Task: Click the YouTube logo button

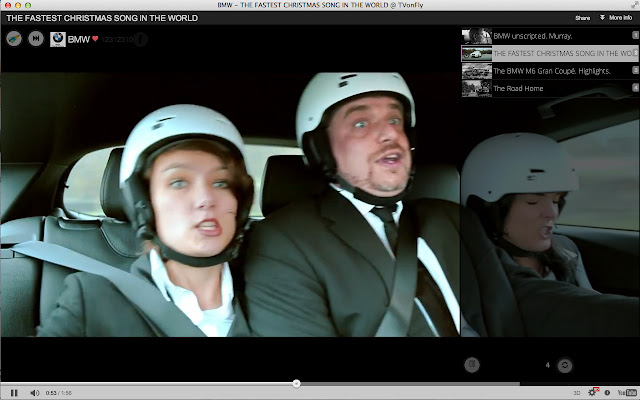Action: point(626,392)
